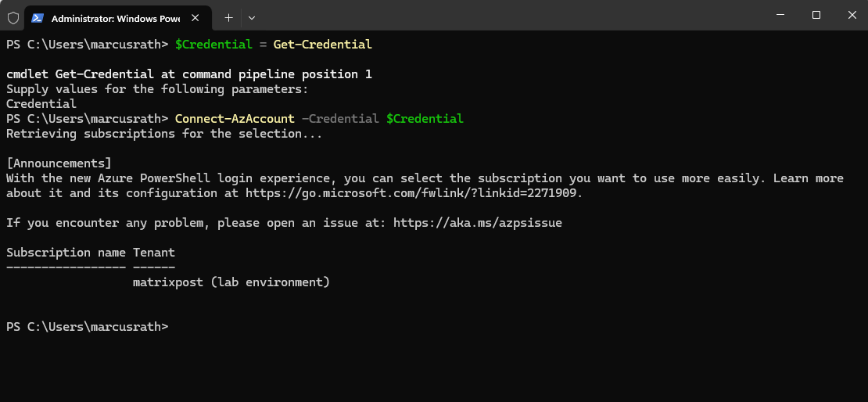Click the [Announcements] heading text
This screenshot has height=402, width=868.
point(59,163)
